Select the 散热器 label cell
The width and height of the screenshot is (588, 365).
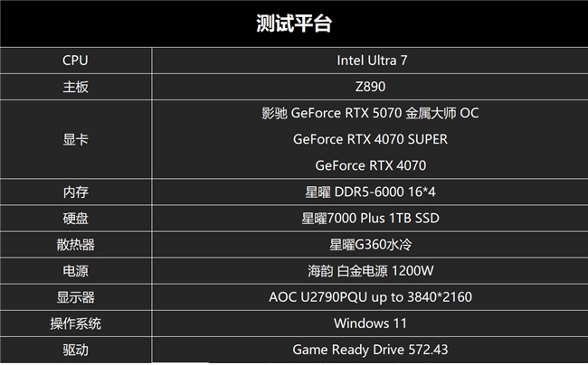pyautogui.click(x=76, y=245)
